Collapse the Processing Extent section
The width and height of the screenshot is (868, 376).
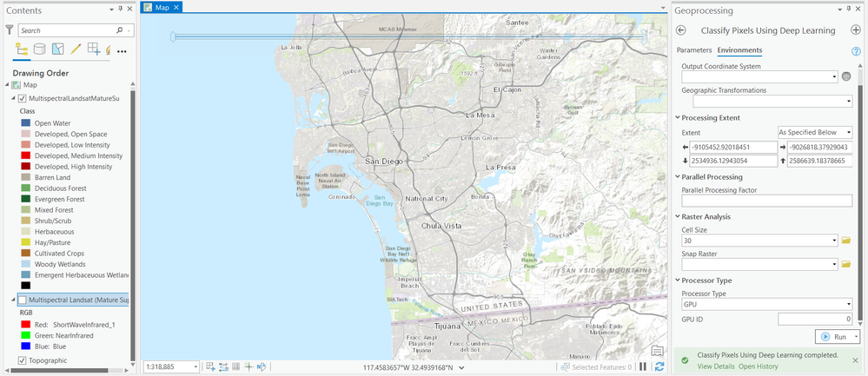(678, 118)
